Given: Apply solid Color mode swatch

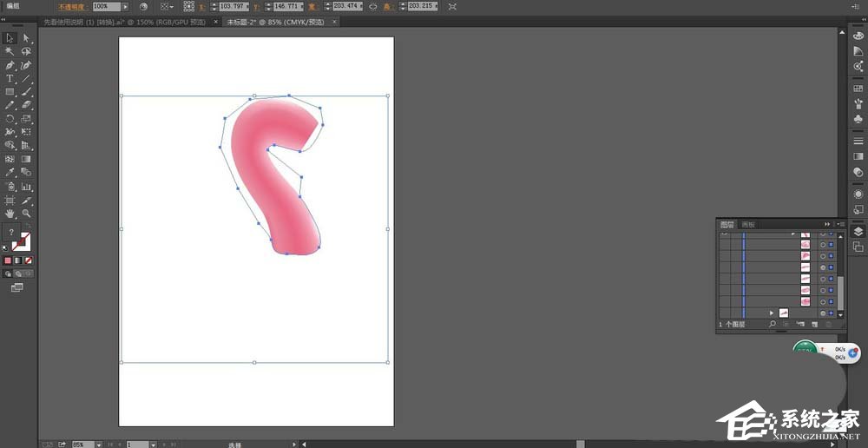Looking at the screenshot, I should 8,260.
